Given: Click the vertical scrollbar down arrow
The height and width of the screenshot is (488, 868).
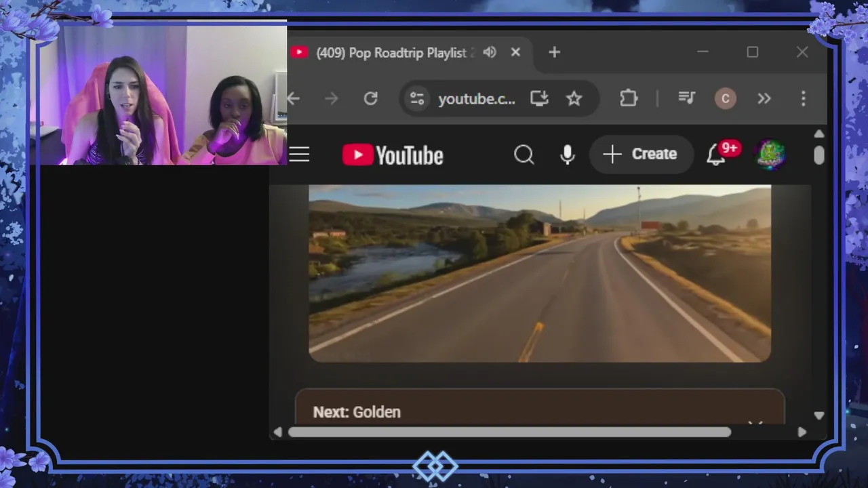Looking at the screenshot, I should tap(818, 415).
